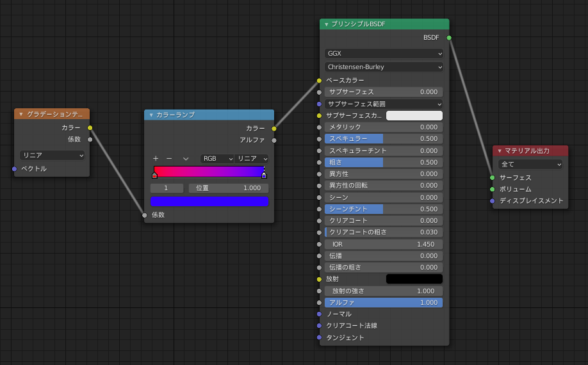Click the ベクトル input socket

pyautogui.click(x=14, y=169)
